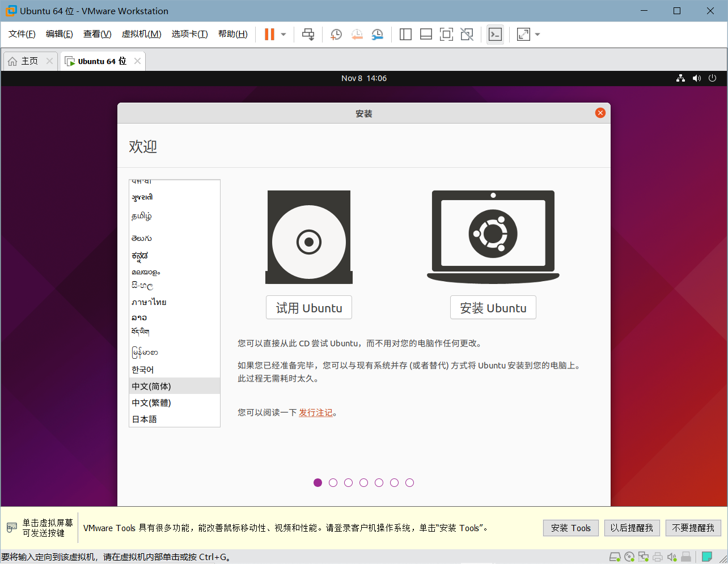Select ລາວ in the language list

click(175, 317)
